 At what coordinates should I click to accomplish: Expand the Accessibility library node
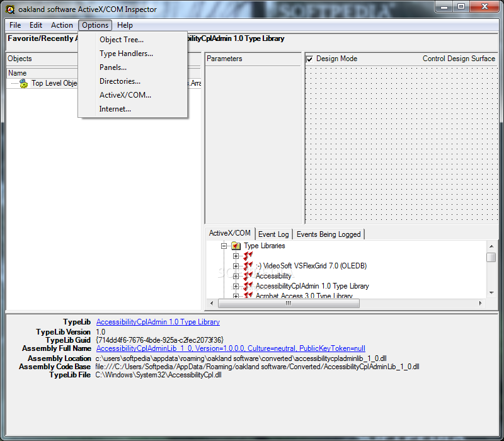tap(236, 276)
